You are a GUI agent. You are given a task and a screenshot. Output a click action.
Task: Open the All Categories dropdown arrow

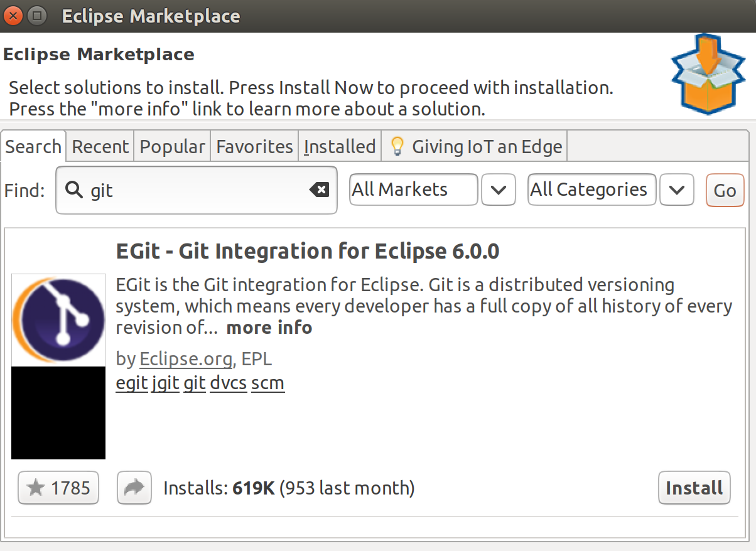677,190
